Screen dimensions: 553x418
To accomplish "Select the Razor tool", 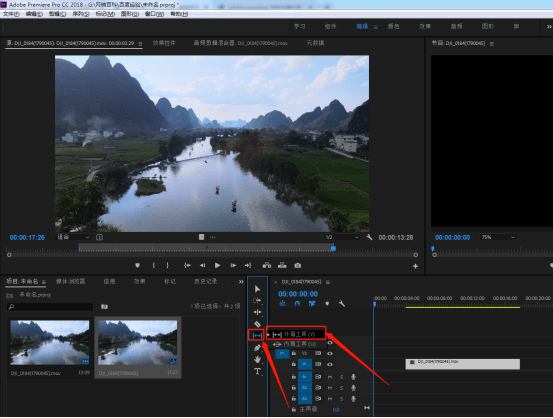I will pos(257,324).
